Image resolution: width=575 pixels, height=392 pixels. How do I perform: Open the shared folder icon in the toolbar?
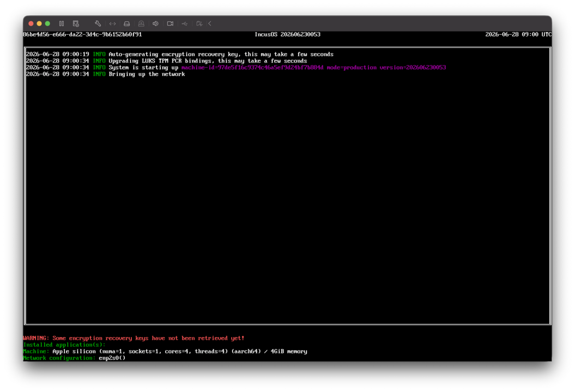coord(199,23)
